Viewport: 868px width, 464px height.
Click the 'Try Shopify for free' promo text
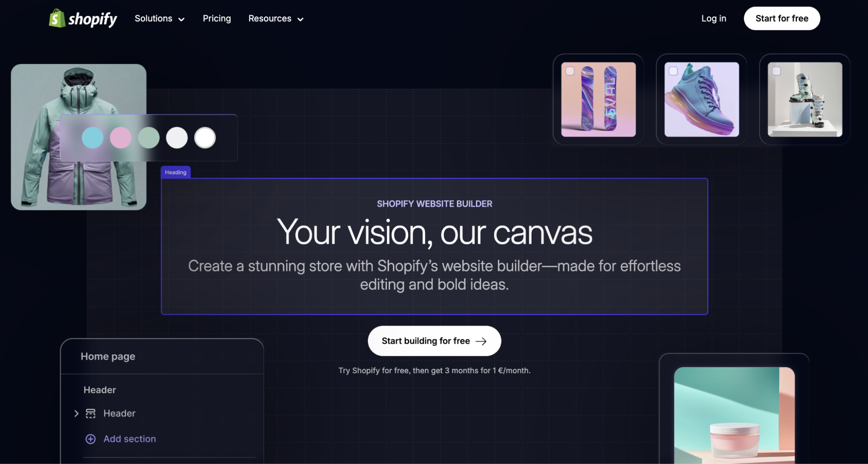(434, 371)
